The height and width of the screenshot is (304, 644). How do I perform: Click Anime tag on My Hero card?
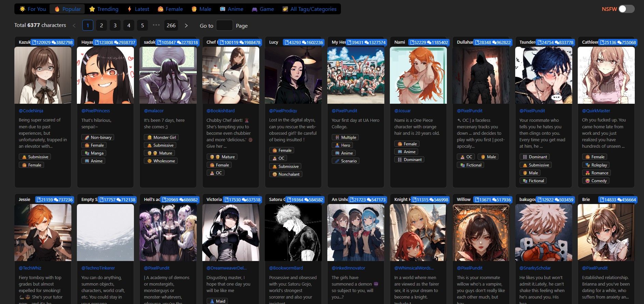click(343, 153)
